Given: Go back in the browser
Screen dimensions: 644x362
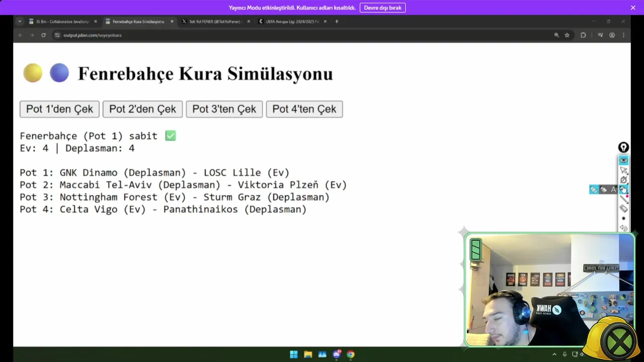Looking at the screenshot, I should (x=20, y=35).
